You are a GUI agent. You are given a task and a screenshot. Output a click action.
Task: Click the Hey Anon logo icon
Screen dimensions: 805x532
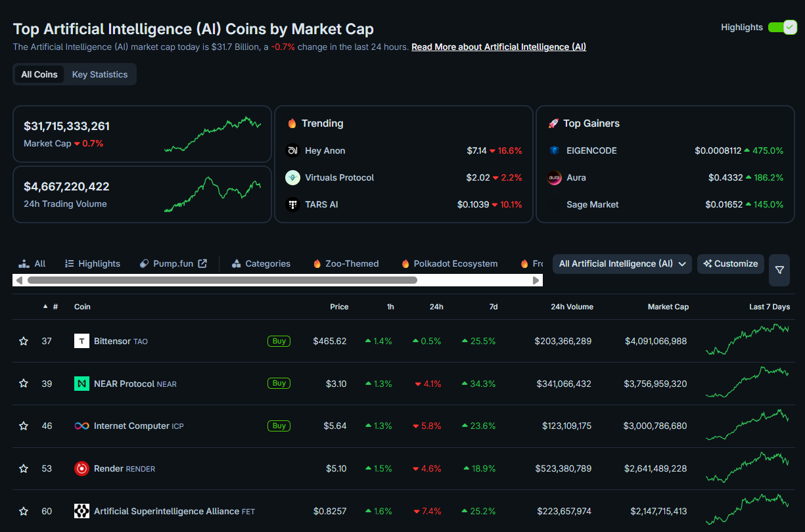coord(292,150)
